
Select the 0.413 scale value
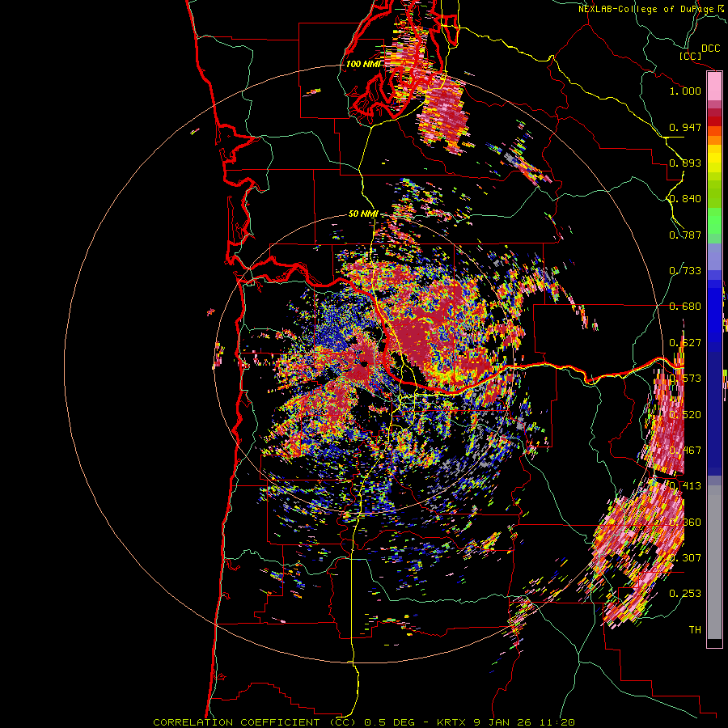[685, 486]
